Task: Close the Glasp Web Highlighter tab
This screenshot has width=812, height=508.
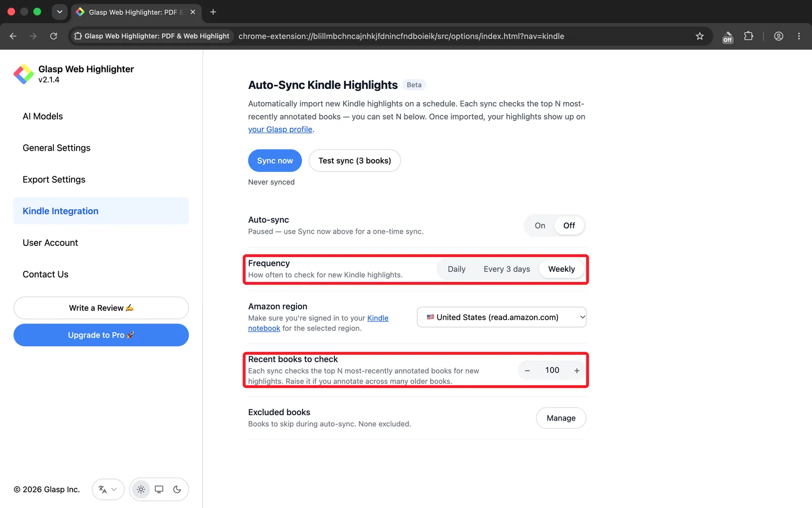Action: tap(193, 12)
